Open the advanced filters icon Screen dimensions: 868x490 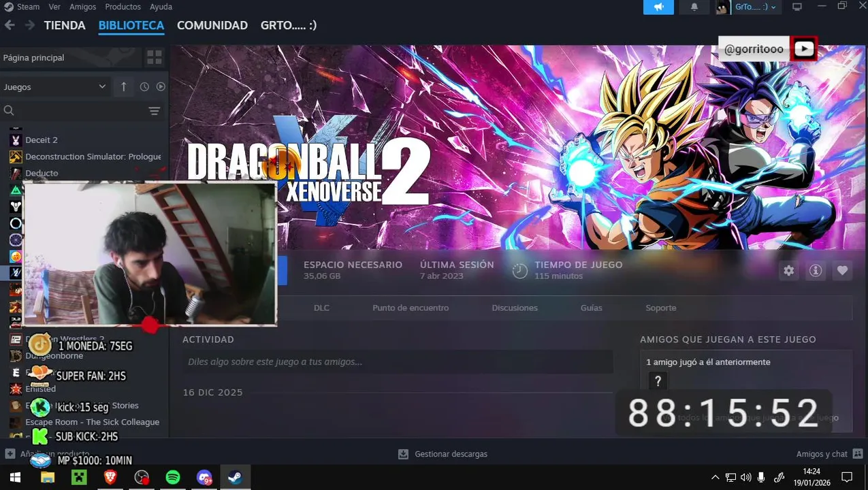(155, 111)
